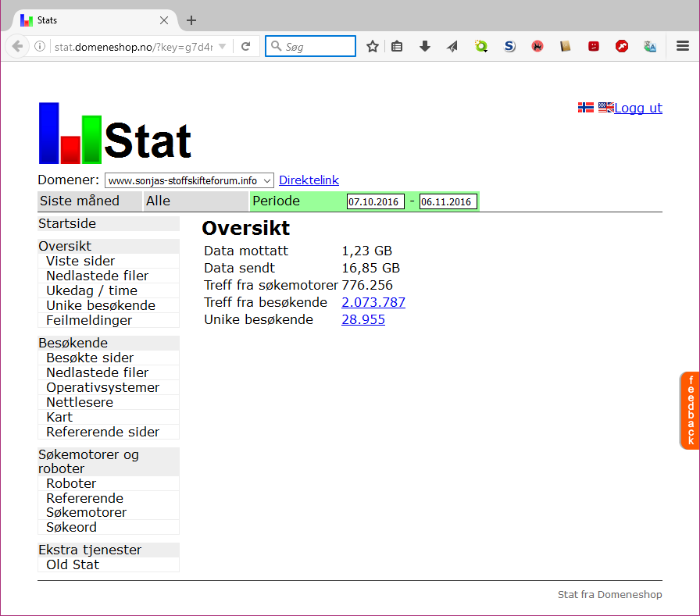Screen dimensions: 700x616
Task: Select the Siste måned tab
Action: 89,201
